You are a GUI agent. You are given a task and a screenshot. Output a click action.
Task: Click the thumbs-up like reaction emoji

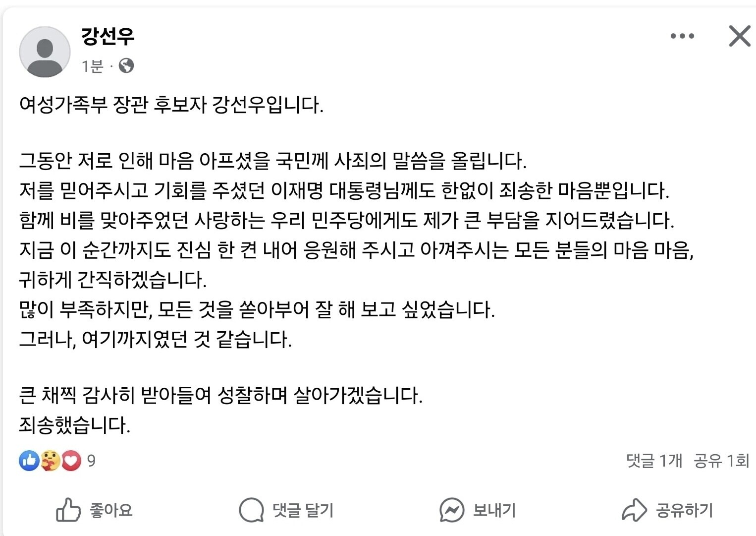pos(29,461)
